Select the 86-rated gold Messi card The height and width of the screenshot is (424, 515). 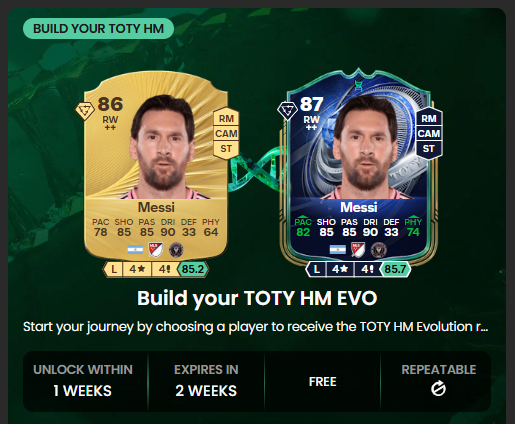tap(156, 166)
